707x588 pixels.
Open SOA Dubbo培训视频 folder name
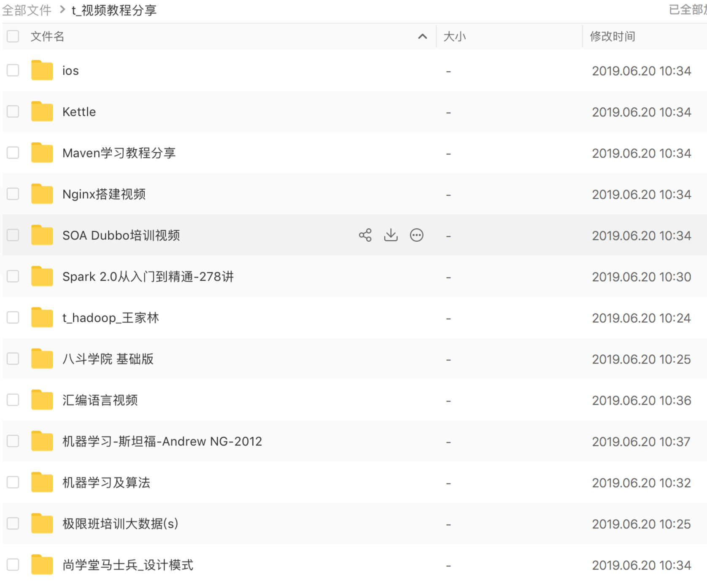[x=121, y=235]
